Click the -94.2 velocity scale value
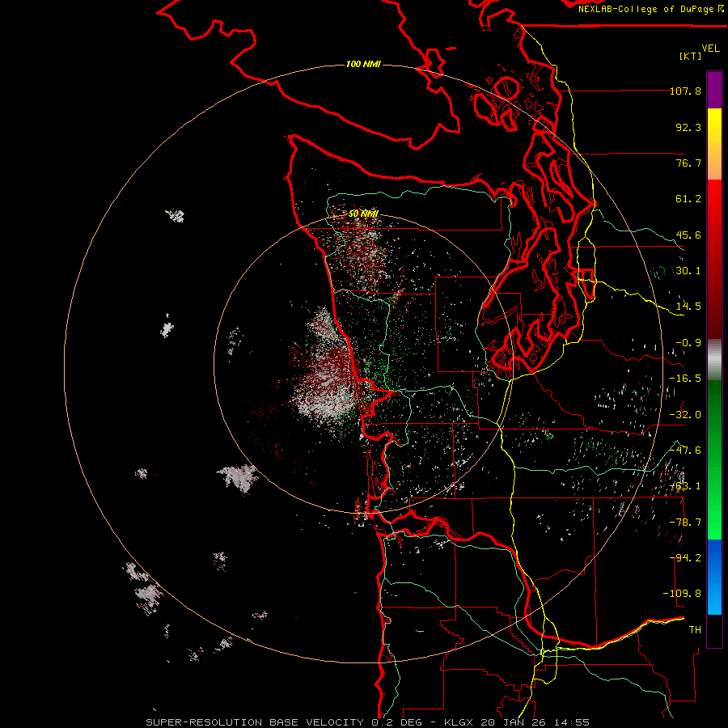The width and height of the screenshot is (728, 728). pos(685,558)
